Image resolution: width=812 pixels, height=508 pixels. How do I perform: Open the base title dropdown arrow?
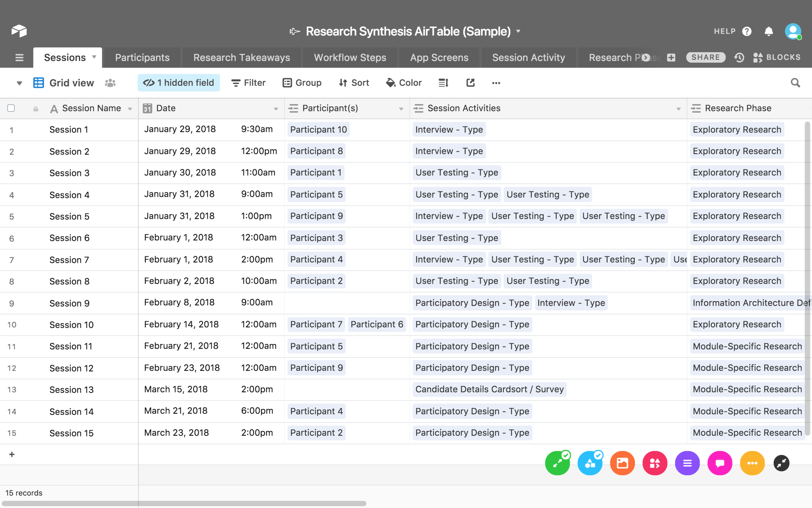[x=518, y=31]
